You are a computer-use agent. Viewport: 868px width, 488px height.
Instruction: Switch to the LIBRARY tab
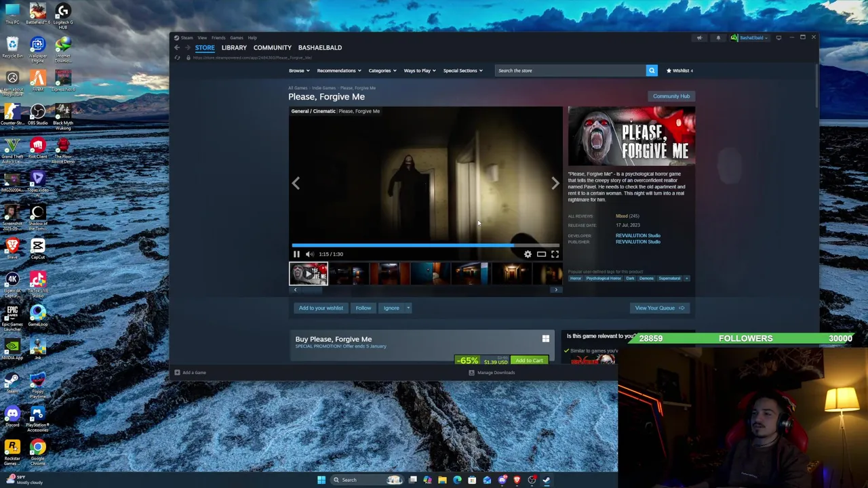[x=234, y=47]
